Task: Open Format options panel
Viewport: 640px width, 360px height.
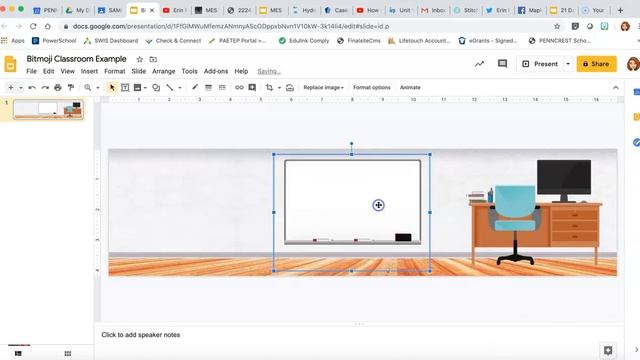Action: coord(371,87)
